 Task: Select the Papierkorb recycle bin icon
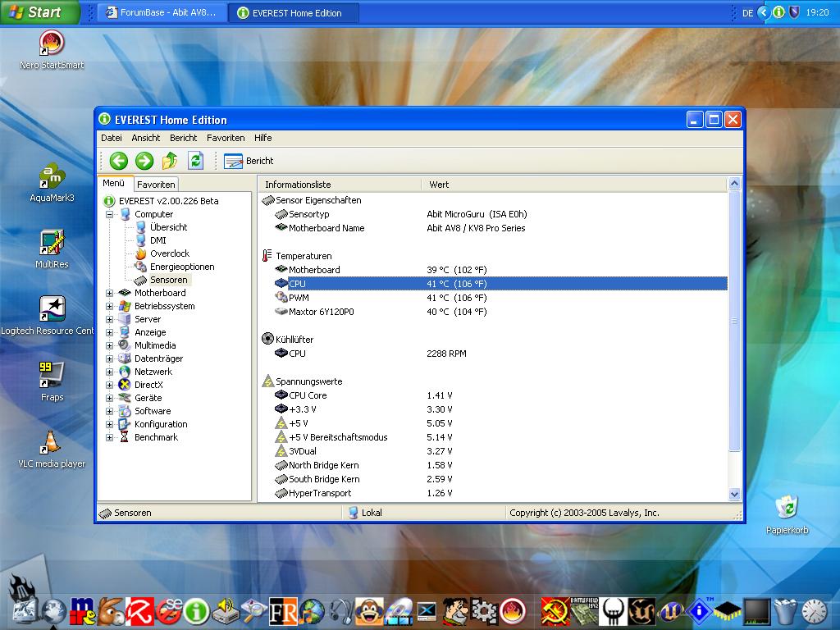click(x=787, y=508)
